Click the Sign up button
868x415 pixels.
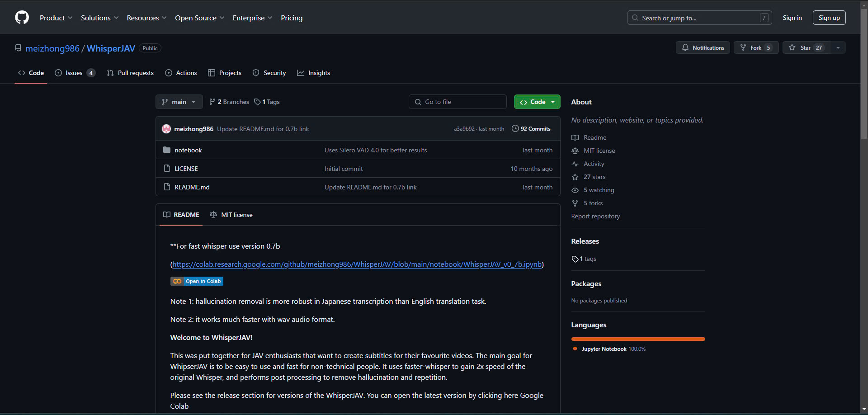click(829, 18)
